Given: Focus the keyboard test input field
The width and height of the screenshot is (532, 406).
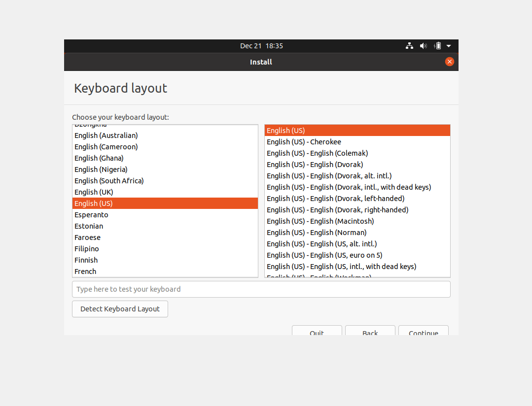Looking at the screenshot, I should pos(261,289).
